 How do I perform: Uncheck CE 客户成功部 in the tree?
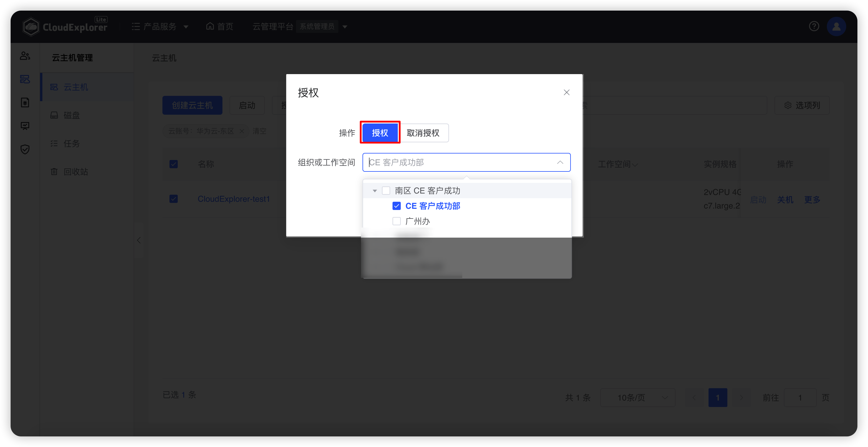pos(397,206)
